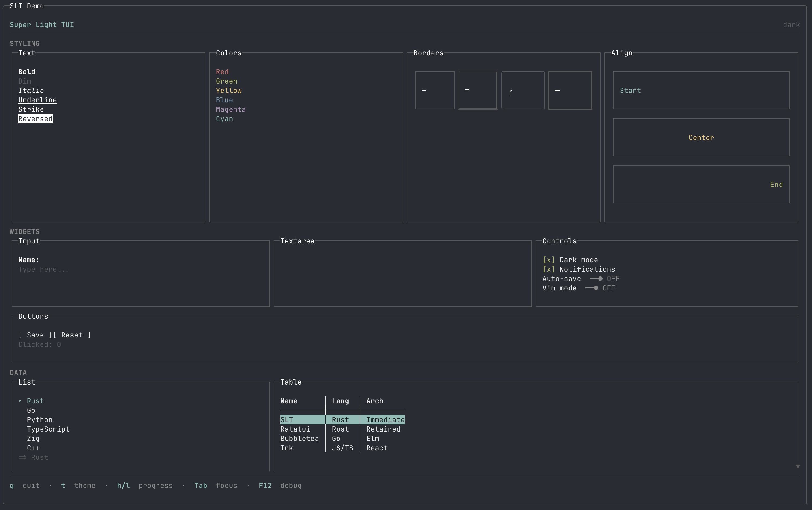812x510 pixels.
Task: Select TypeScript in the List panel
Action: (x=48, y=429)
